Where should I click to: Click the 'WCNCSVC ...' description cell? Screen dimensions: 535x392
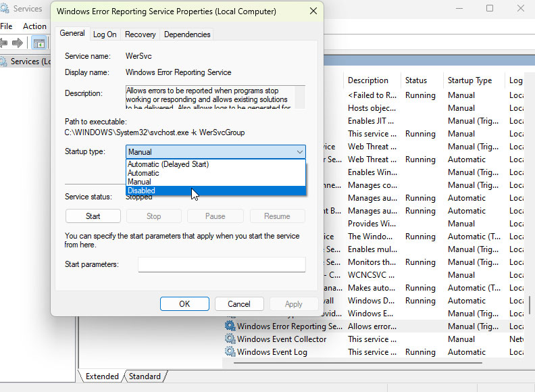372,275
